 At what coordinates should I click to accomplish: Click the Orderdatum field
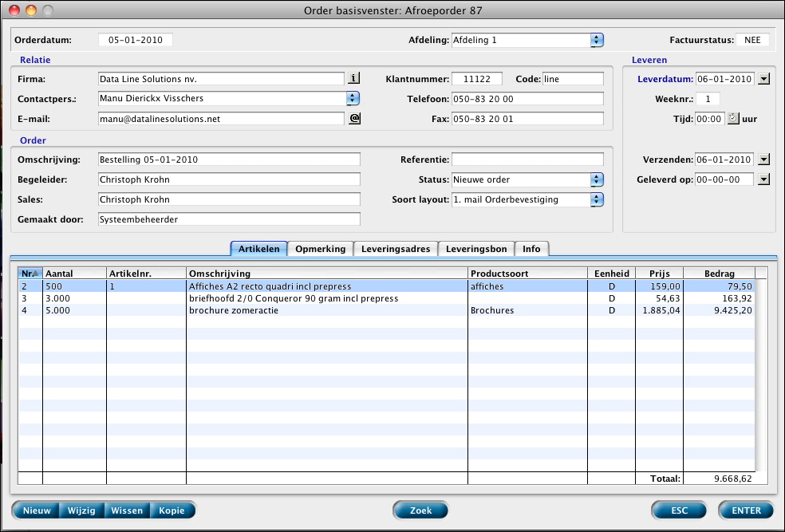tap(135, 40)
